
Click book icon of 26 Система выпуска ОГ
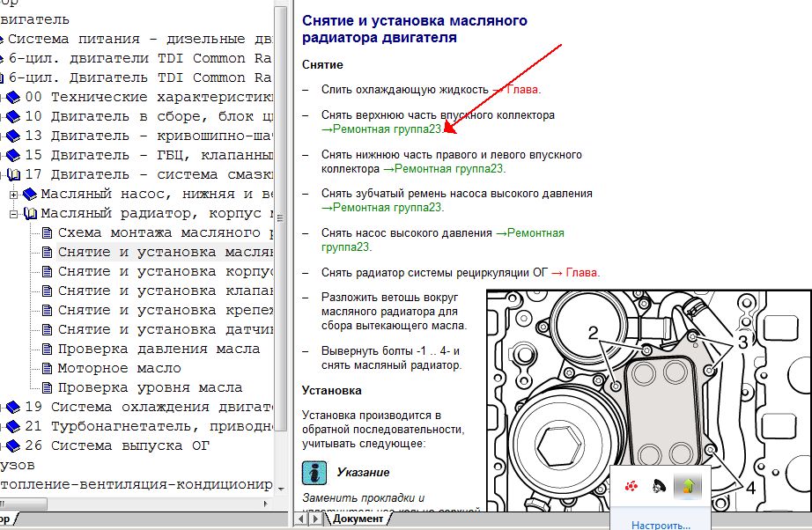[13, 445]
